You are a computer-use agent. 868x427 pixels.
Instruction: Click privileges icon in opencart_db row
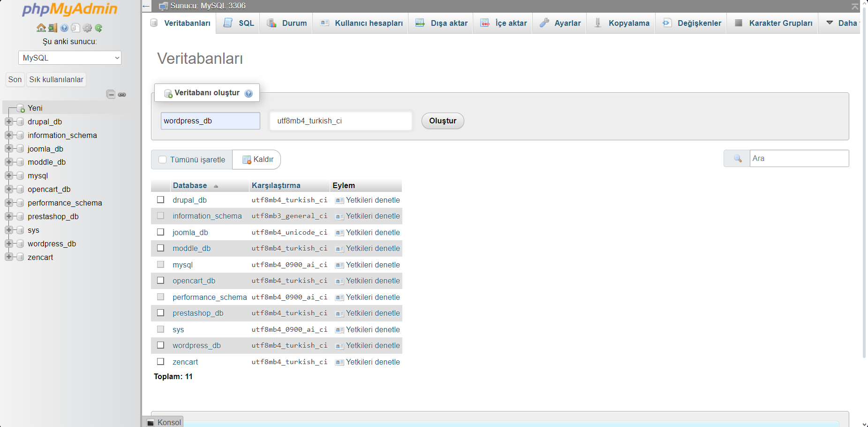[340, 281]
